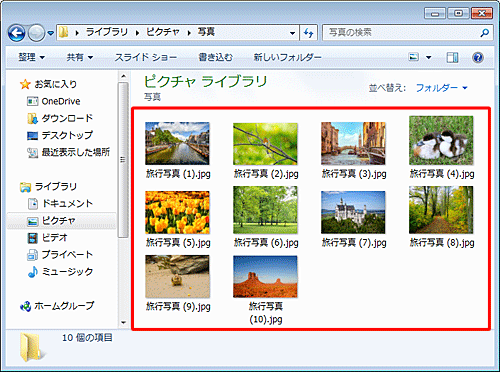The image size is (500, 372).
Task: Click the ピクチャ library icon
Action: [33, 221]
